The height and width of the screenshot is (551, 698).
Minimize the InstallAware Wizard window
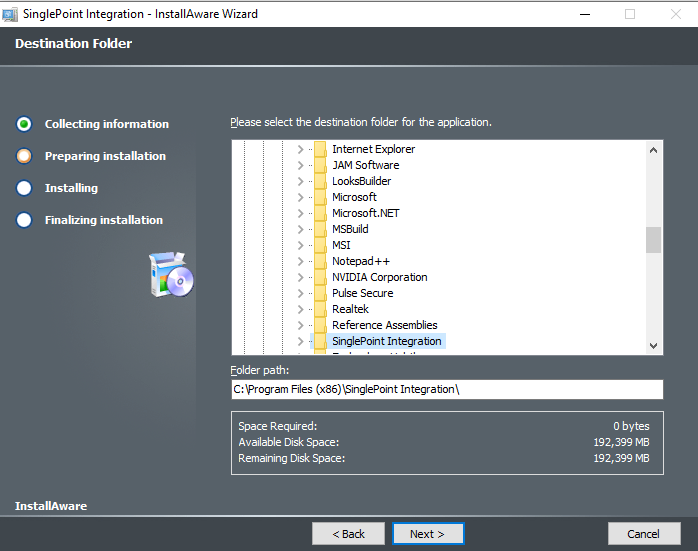coord(585,14)
